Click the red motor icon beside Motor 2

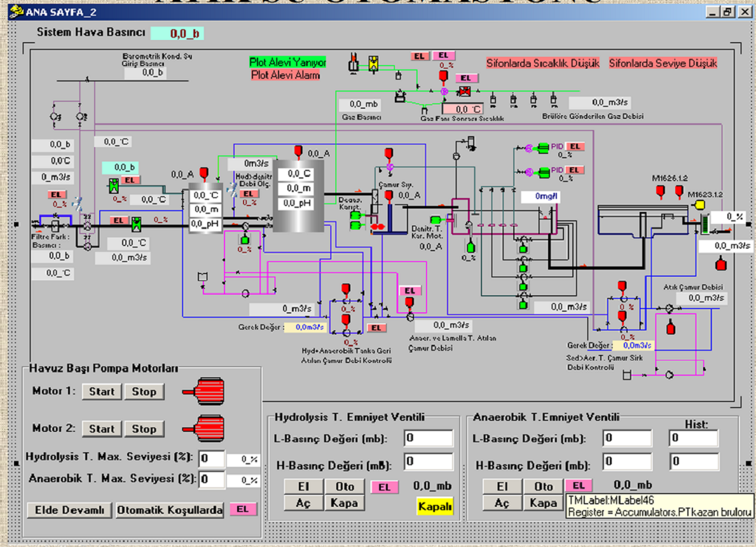click(203, 428)
